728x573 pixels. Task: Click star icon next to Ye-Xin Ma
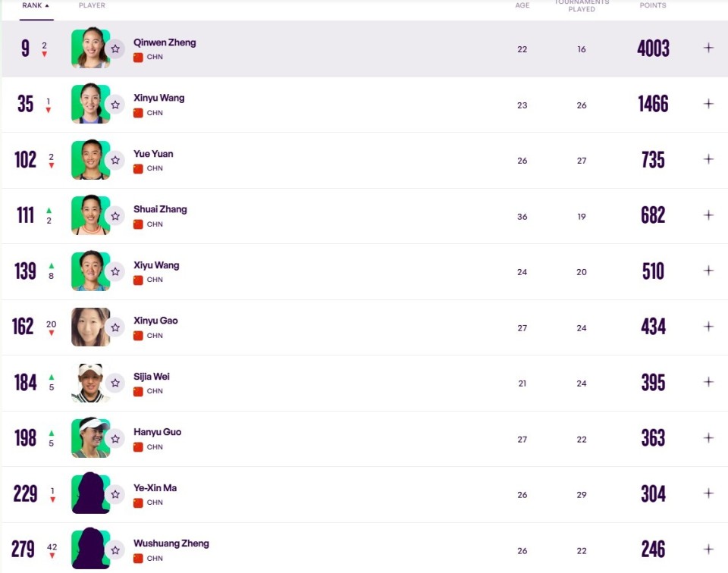[115, 494]
